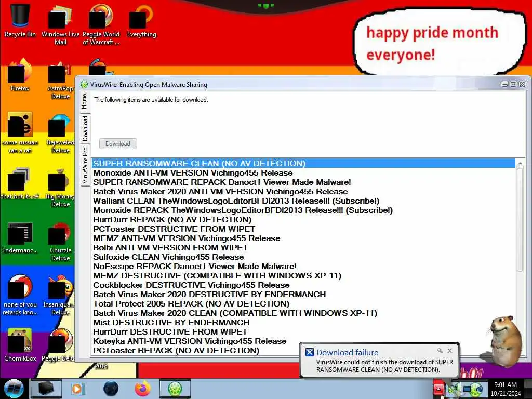Image resolution: width=532 pixels, height=399 pixels.
Task: Open the 'some russian ran a rat' desktop icon
Action: [x=20, y=132]
